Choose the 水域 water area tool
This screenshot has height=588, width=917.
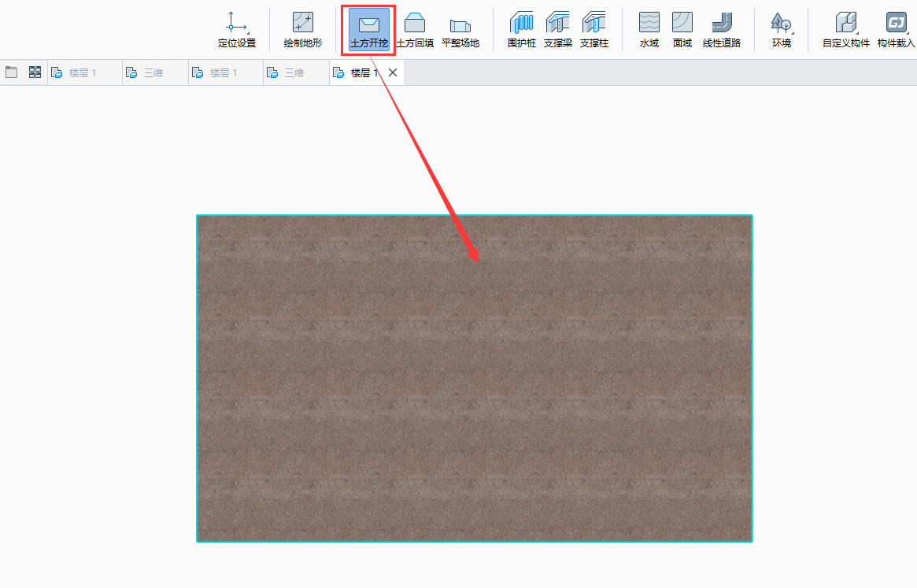click(649, 30)
